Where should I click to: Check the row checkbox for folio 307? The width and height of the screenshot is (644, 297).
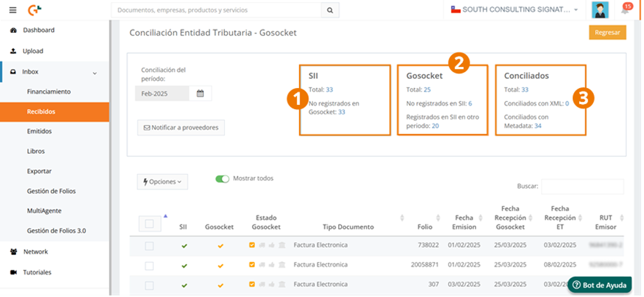click(149, 286)
